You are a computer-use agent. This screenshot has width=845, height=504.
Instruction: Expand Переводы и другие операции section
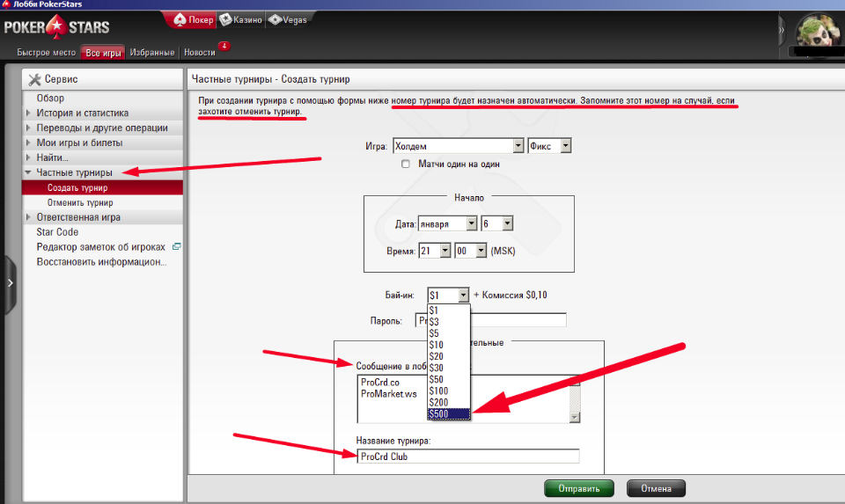(102, 128)
